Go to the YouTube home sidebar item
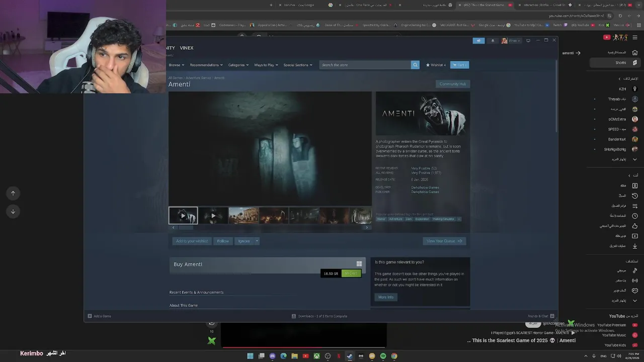 tap(622, 52)
